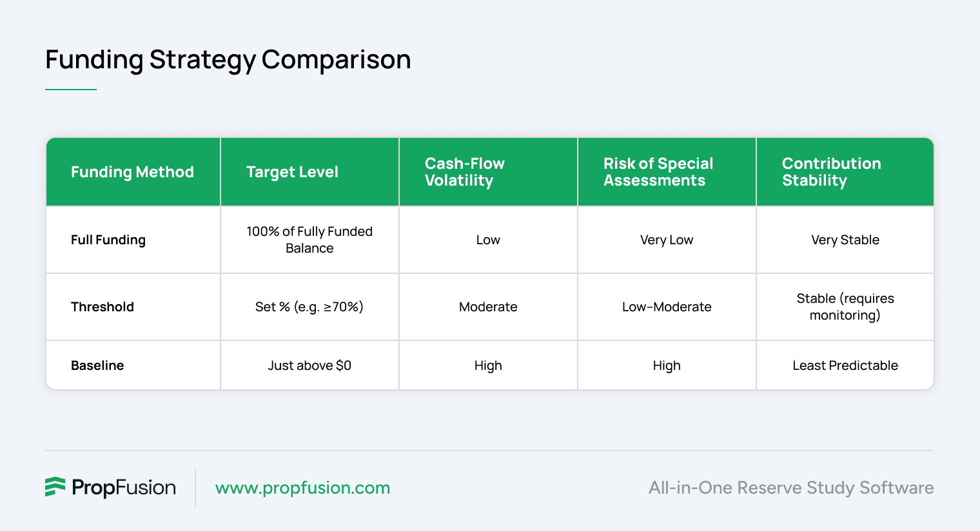
Task: Click the Risk of Special Assessments header
Action: click(658, 172)
